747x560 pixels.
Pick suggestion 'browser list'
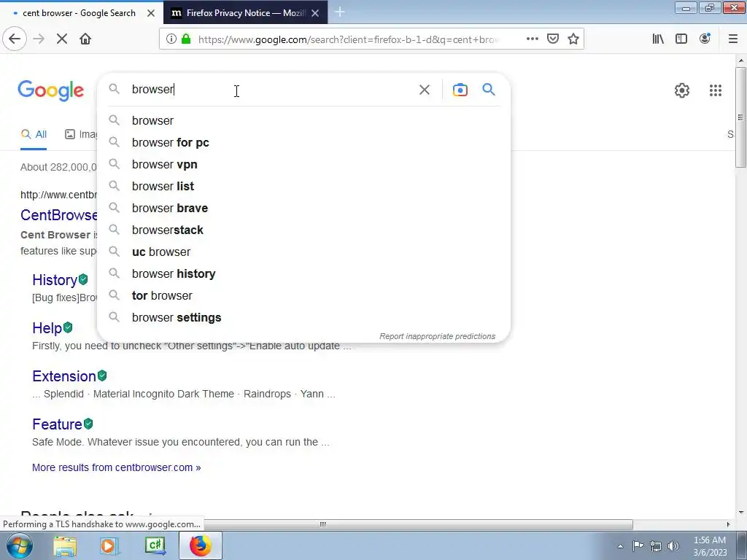[303, 186]
